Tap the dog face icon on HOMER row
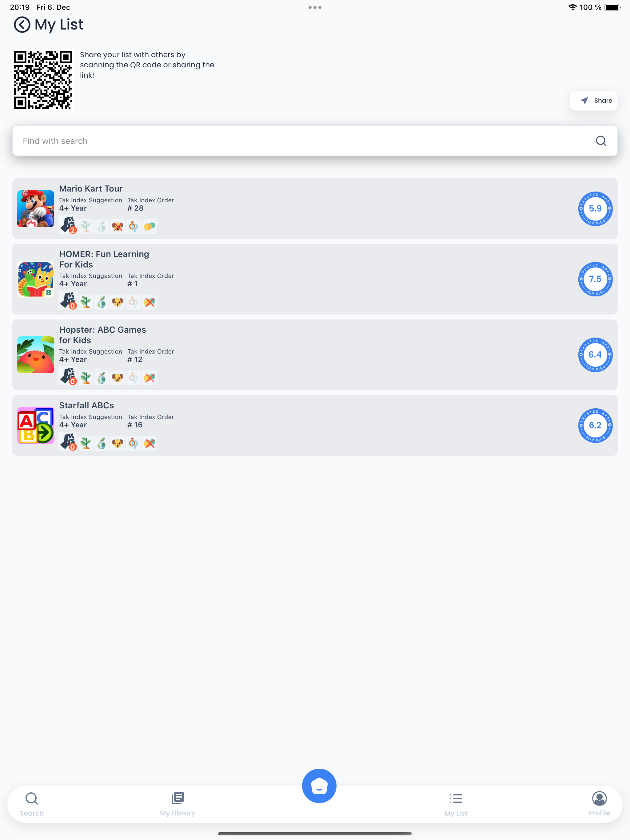This screenshot has height=840, width=630. (x=118, y=302)
